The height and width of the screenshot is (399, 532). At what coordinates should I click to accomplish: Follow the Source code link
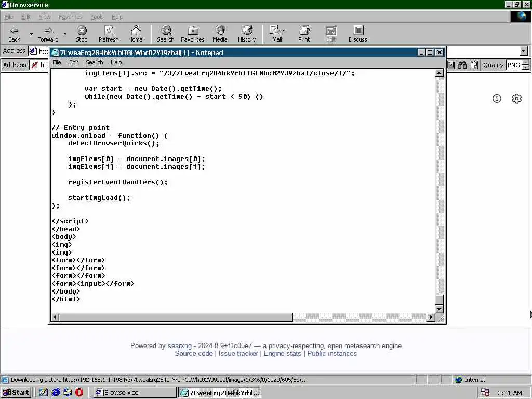[194, 353]
